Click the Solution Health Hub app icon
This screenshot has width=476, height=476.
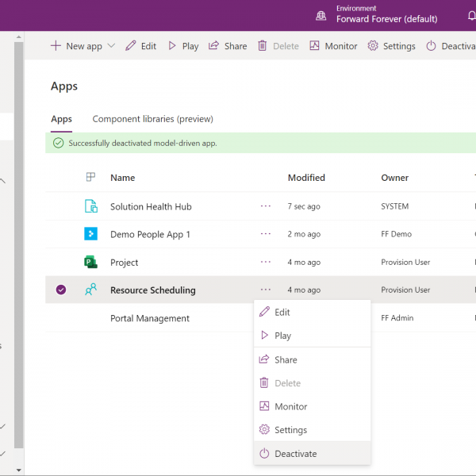(90, 206)
